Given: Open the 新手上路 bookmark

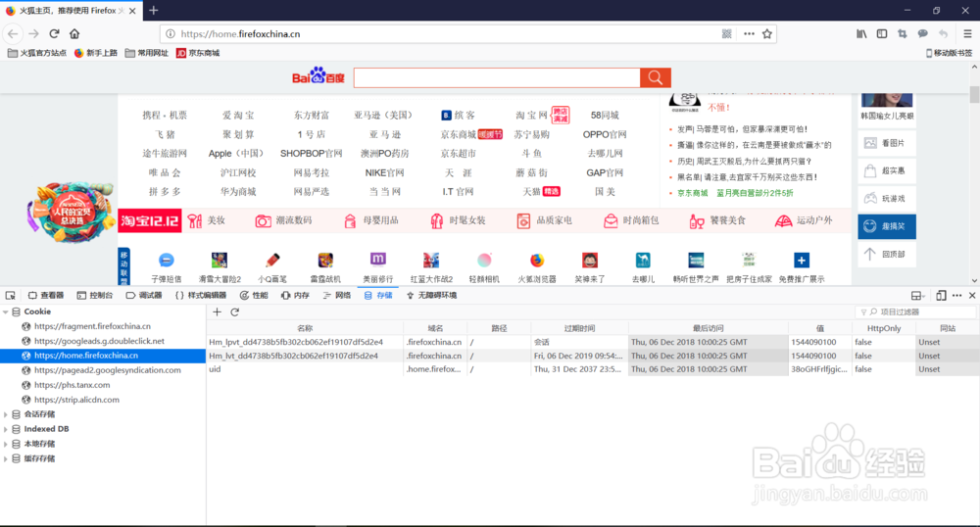Looking at the screenshot, I should [96, 53].
